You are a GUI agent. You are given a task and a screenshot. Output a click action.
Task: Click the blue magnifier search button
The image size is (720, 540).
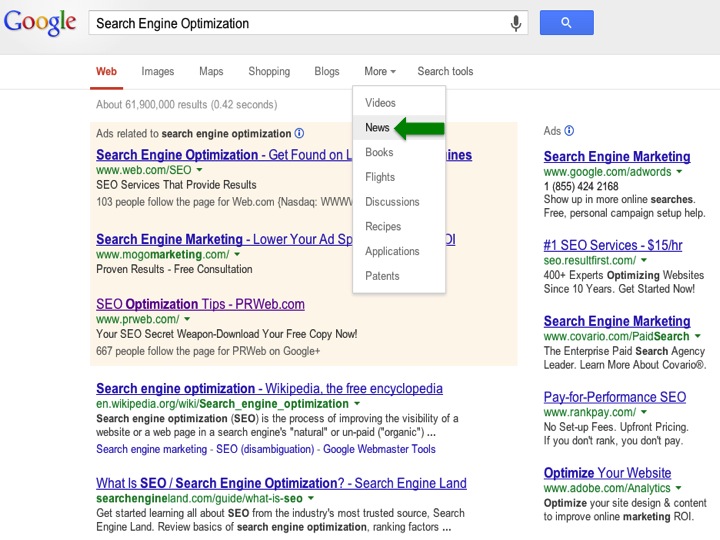click(567, 22)
